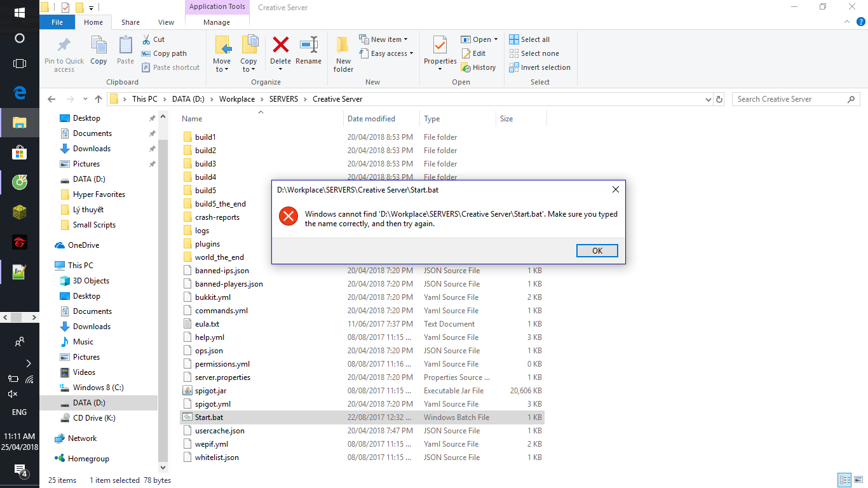Screen dimensions: 868x488
Task: Select Windows 8 (C:) drive in sidebar
Action: [98, 388]
